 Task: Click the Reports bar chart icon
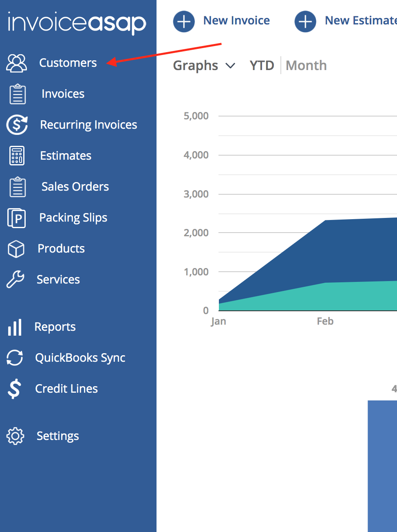(15, 327)
